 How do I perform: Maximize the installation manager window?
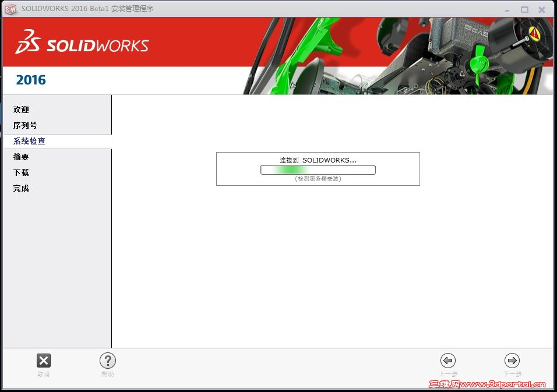pos(525,9)
